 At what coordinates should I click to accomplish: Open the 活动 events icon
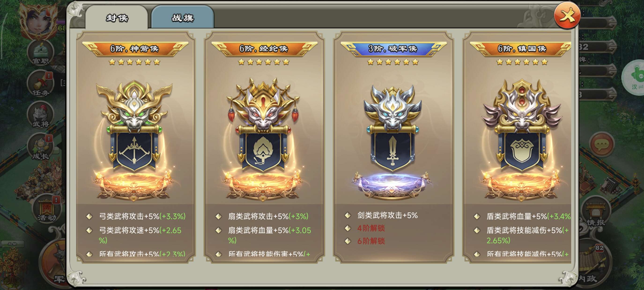(x=47, y=209)
